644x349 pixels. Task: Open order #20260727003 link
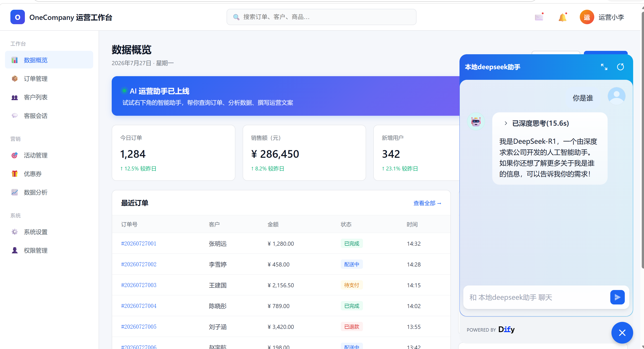pos(139,285)
